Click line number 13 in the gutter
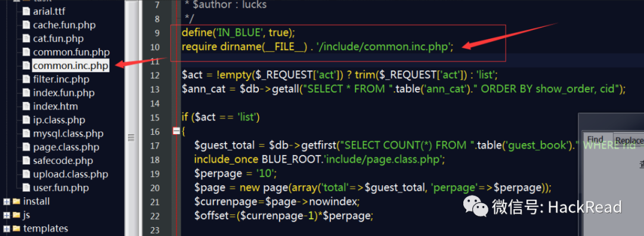The width and height of the screenshot is (644, 236). (154, 89)
